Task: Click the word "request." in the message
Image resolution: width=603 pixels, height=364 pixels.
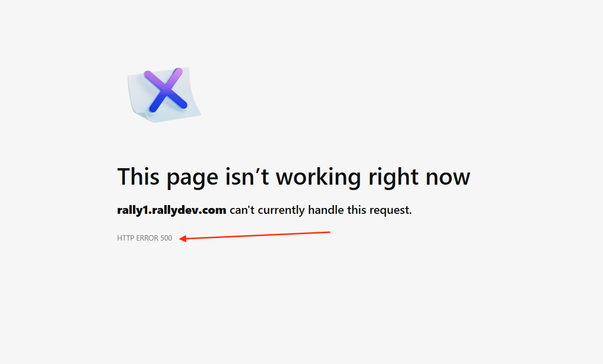Action: click(x=391, y=210)
